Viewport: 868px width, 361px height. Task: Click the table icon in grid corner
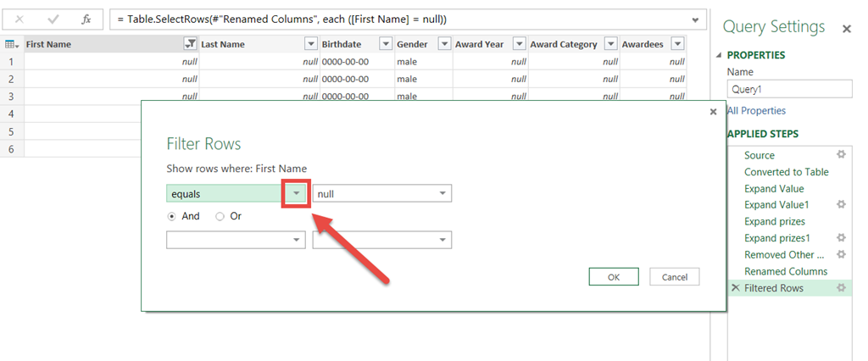(x=12, y=44)
